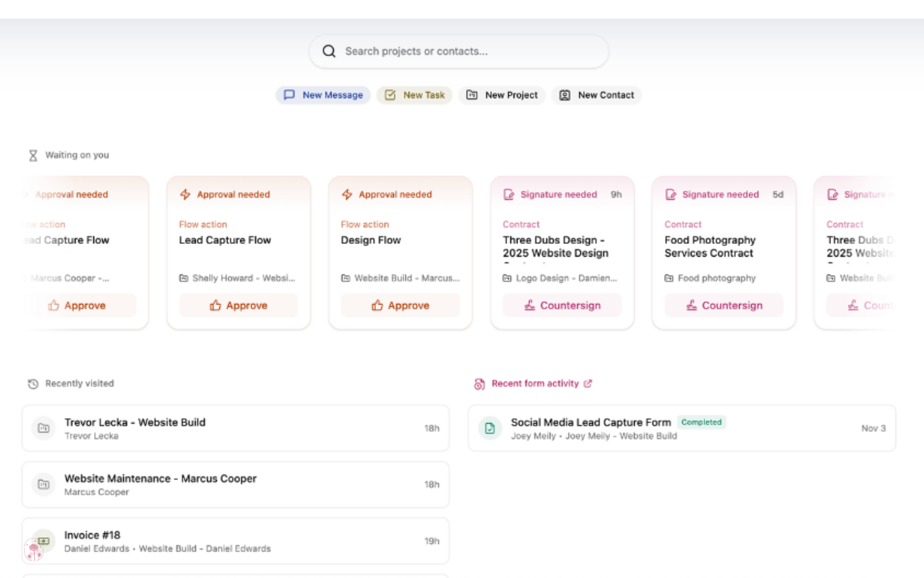
Task: Click the folder icon on Website Maintenance entry
Action: click(x=43, y=484)
